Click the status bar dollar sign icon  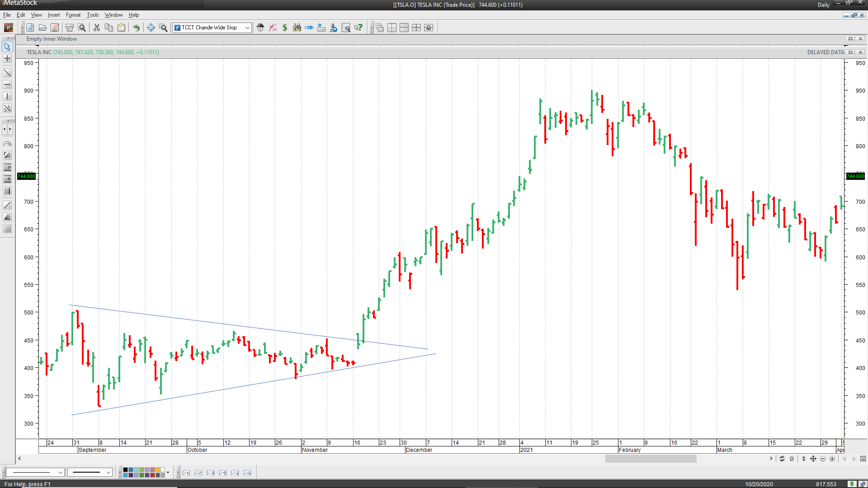coord(852,484)
